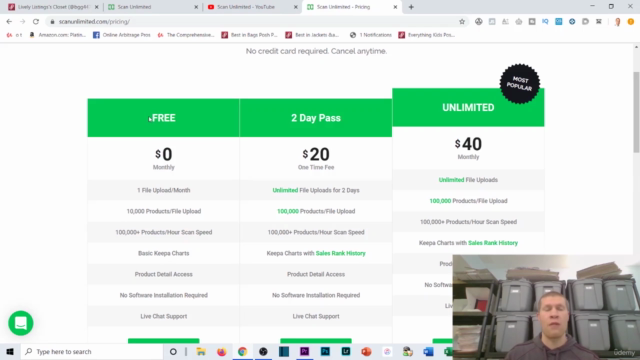The image size is (640, 360).
Task: Click the browser back arrow
Action: coord(9,22)
